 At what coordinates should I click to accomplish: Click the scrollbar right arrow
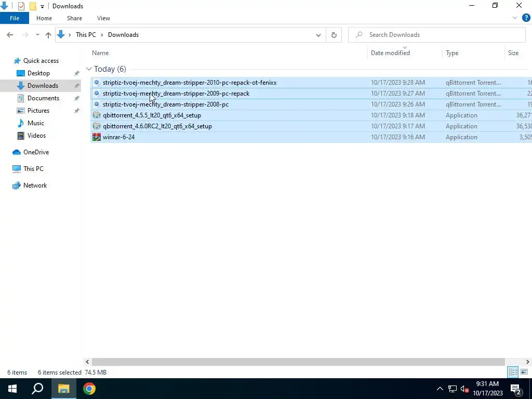(x=528, y=362)
